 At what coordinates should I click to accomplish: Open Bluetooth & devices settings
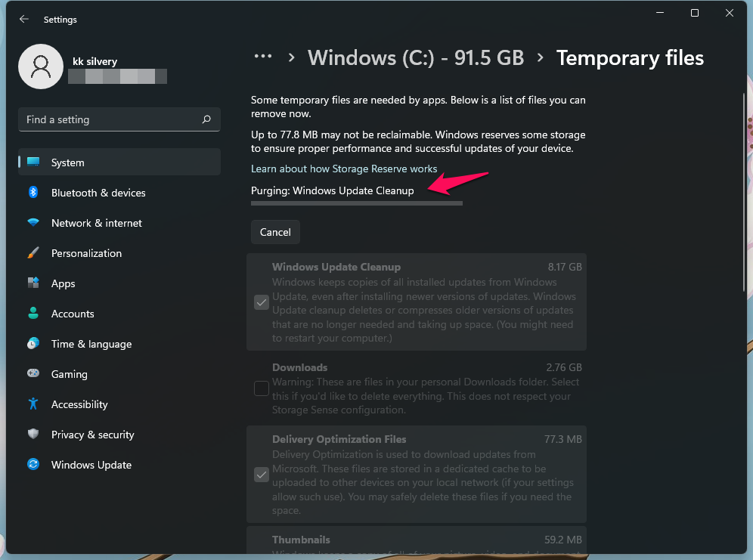click(119, 193)
